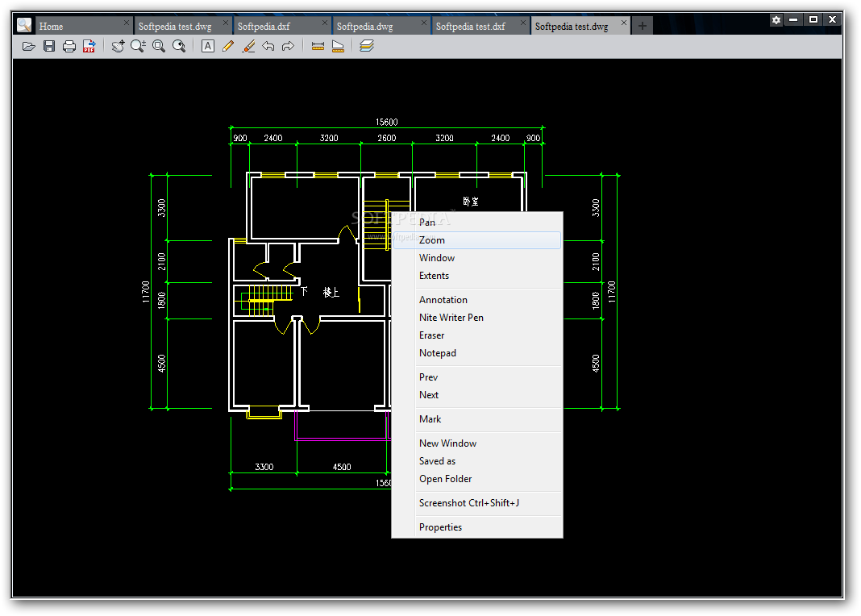Viewport: 861px width, 616px height.
Task: Select the Zoom window magnifier icon
Action: tap(159, 47)
